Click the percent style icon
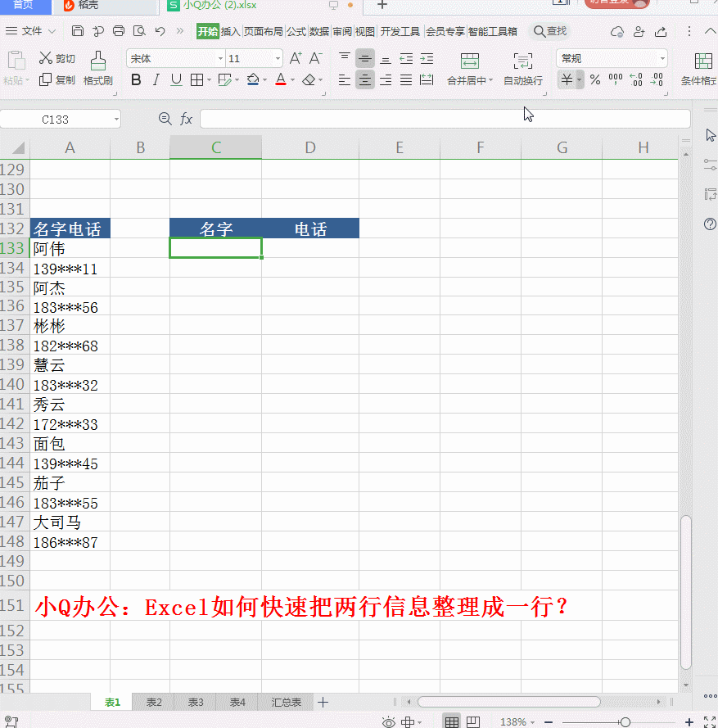The image size is (718, 728). click(595, 79)
